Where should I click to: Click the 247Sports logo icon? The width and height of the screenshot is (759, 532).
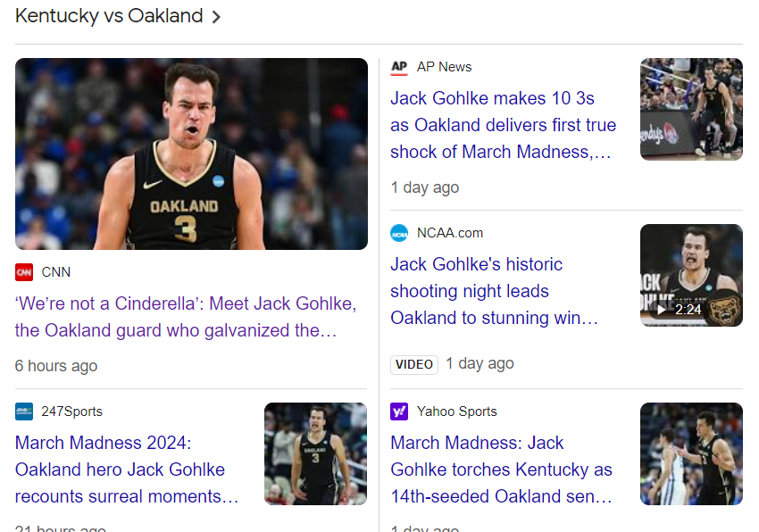tap(24, 411)
